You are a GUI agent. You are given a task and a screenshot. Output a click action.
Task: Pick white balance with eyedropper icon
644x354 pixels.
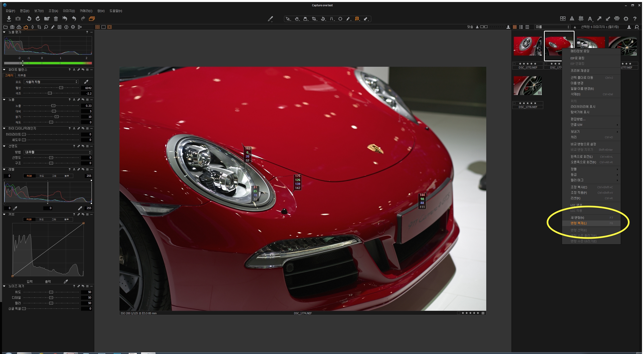(86, 82)
